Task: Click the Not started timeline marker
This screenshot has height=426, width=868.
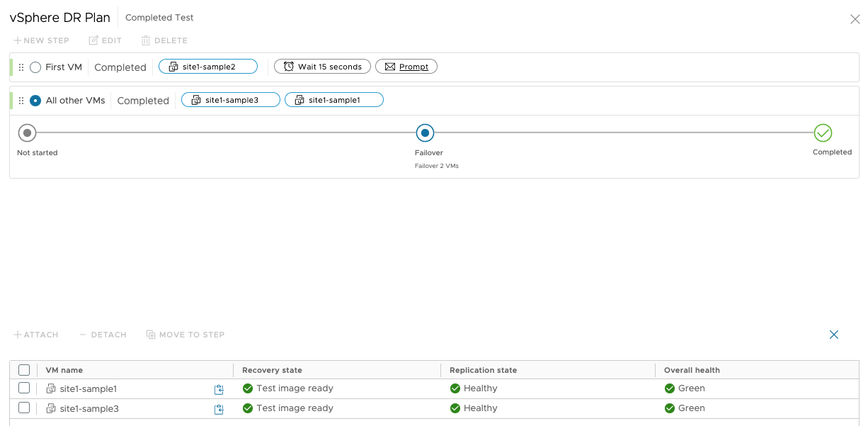Action: click(27, 133)
